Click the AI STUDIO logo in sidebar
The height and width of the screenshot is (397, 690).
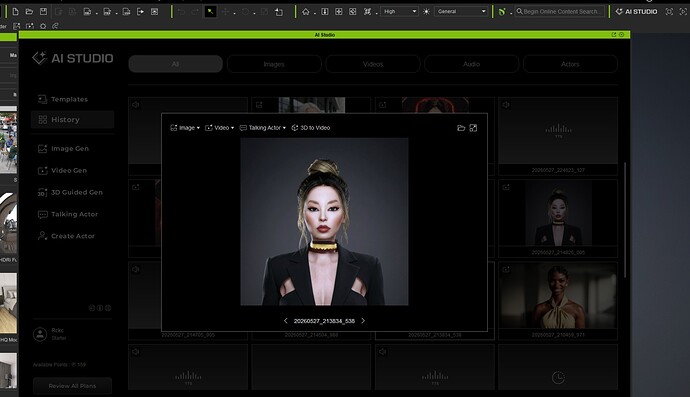pyautogui.click(x=73, y=58)
